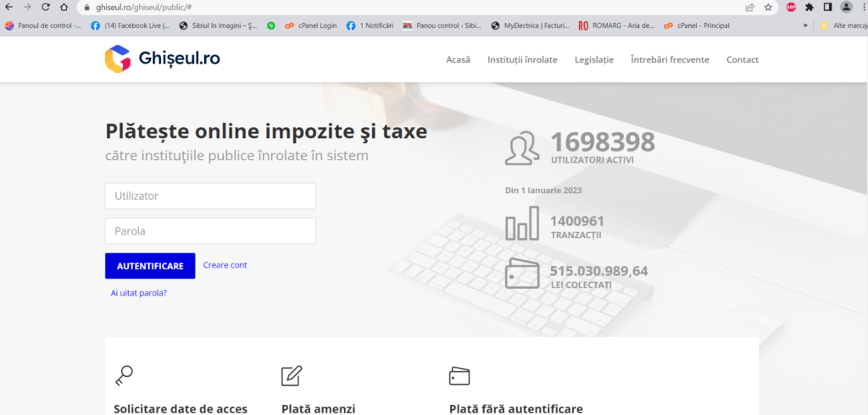Open the Facebook Live bookmark
Image resolution: width=868 pixels, height=415 pixels.
click(130, 25)
